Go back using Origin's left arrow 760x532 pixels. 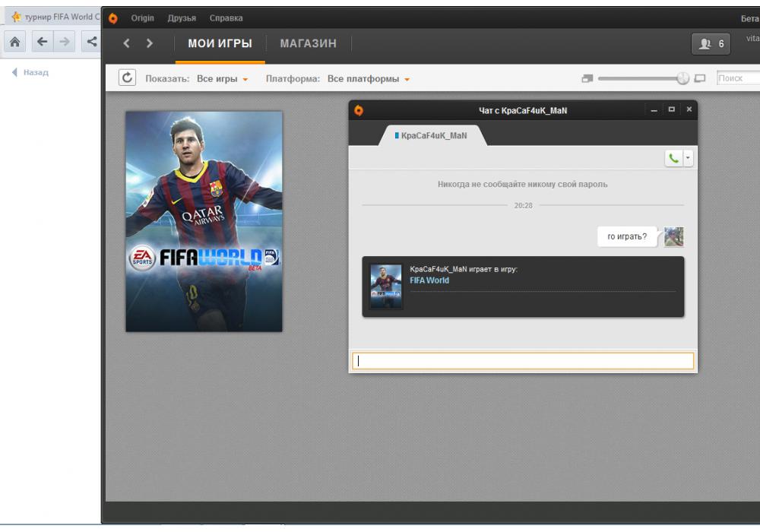[x=127, y=44]
